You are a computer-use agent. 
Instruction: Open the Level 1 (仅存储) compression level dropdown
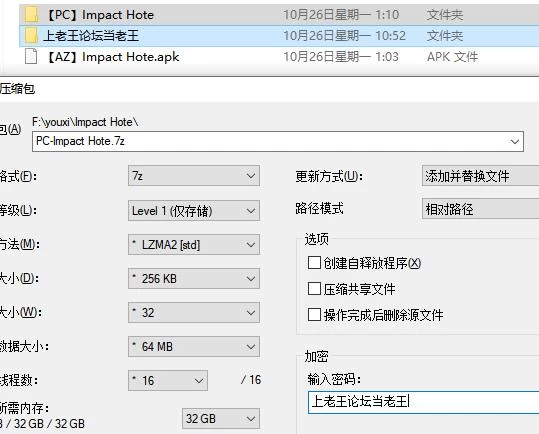(194, 210)
